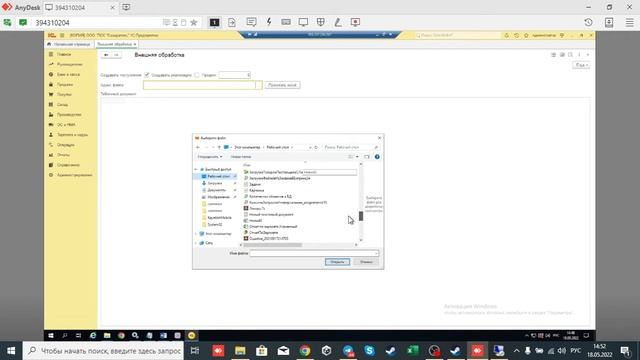Activate AnyDesk whiteboard pen icon
The height and width of the screenshot is (360, 640).
[338, 22]
